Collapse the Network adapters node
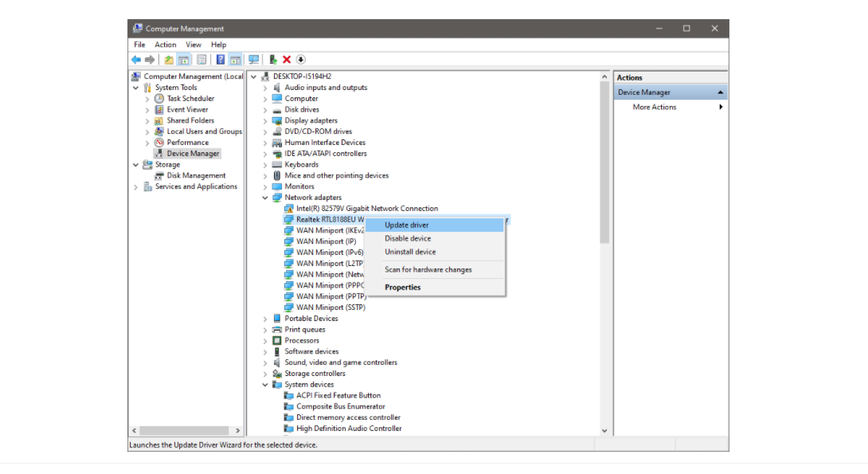 coord(265,197)
